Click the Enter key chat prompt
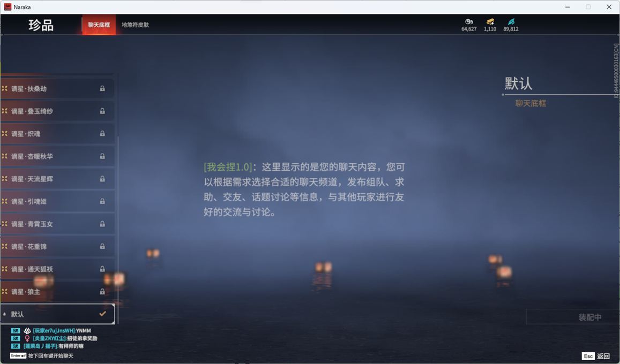This screenshot has height=364, width=620. (18, 356)
